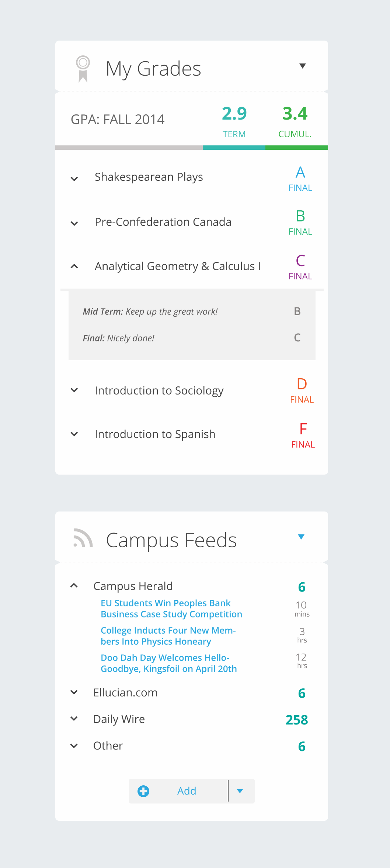Click the Campus Feeds RSS icon
The image size is (390, 868).
pyautogui.click(x=83, y=538)
